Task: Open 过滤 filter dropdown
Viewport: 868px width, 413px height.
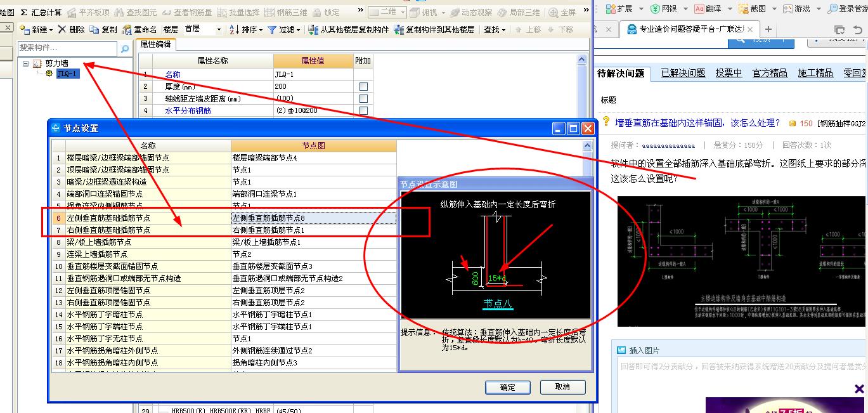Action: click(284, 29)
